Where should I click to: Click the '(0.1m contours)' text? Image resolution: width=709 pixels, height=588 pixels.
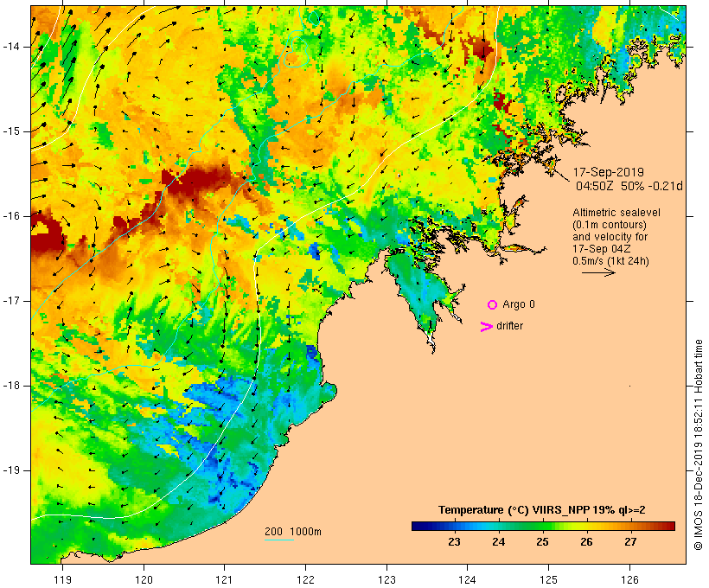click(x=610, y=225)
